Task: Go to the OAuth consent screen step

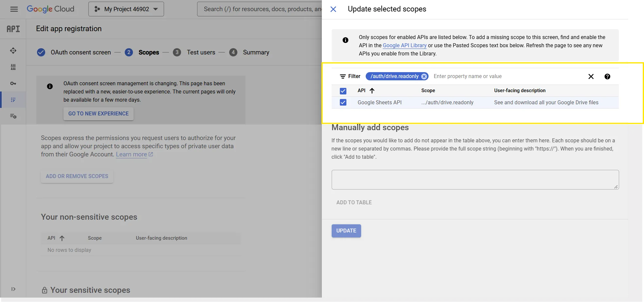Action: (x=74, y=52)
